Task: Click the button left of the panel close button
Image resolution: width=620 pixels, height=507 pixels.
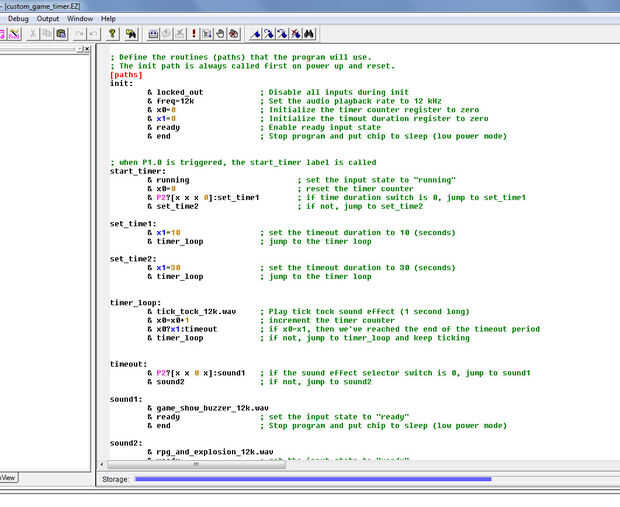Action: (x=80, y=49)
